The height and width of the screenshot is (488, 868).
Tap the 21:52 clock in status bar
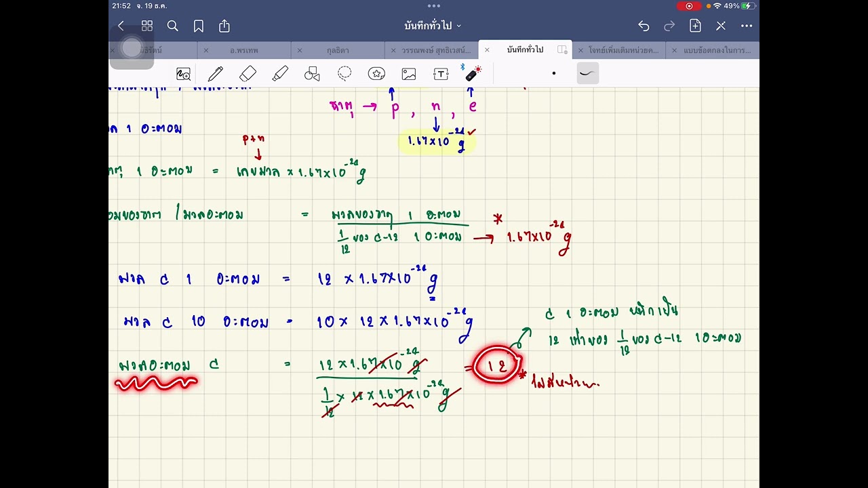click(x=122, y=6)
